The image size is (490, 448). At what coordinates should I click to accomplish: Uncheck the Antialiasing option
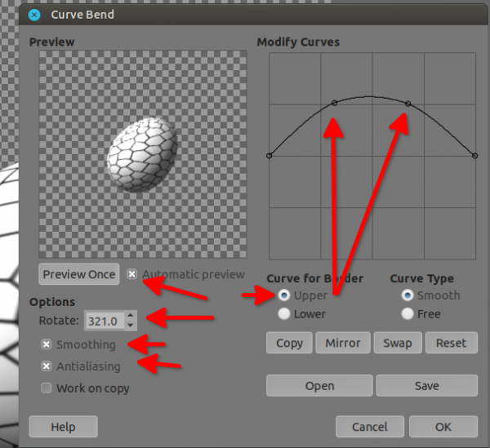(47, 366)
